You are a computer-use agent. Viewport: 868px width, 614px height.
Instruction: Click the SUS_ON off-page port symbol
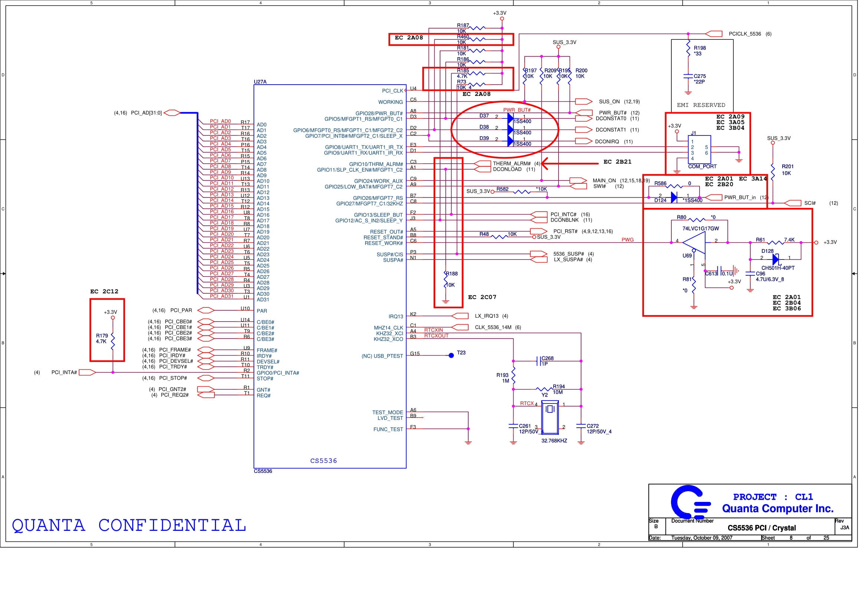click(583, 102)
